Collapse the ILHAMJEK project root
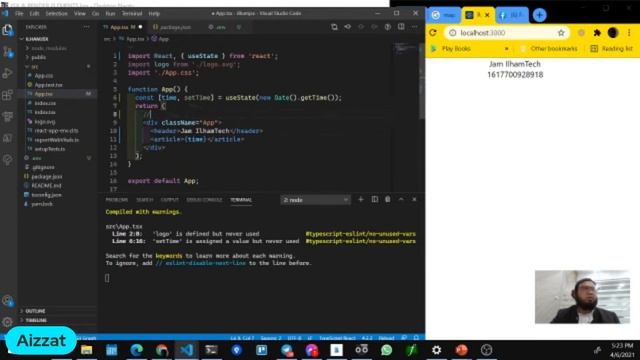The image size is (640, 360). 37,39
